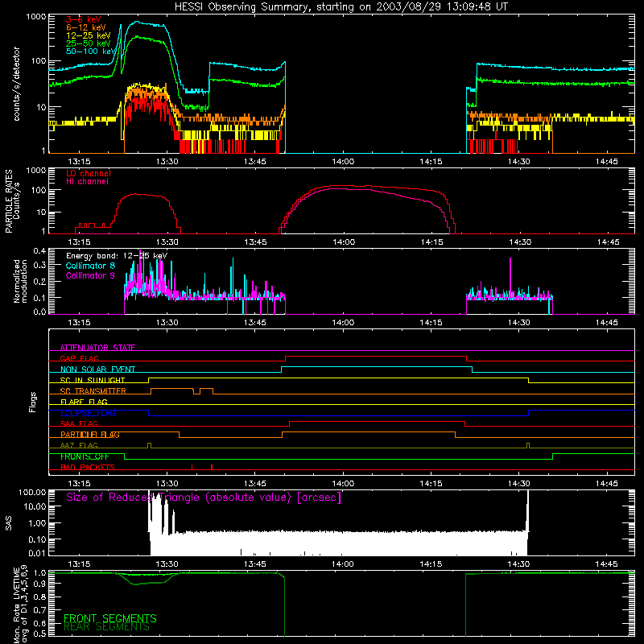Select the red BAD_PACKETS flag label

click(88, 467)
